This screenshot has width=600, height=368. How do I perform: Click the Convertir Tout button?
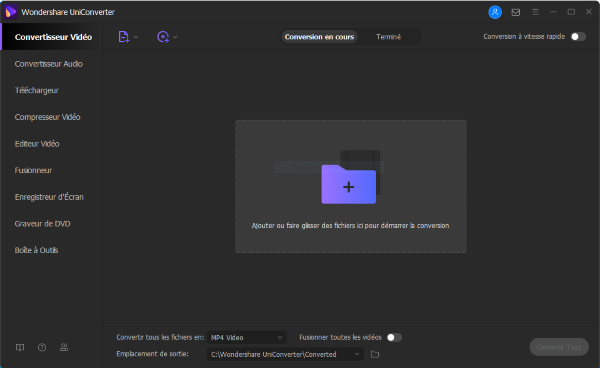coord(559,347)
